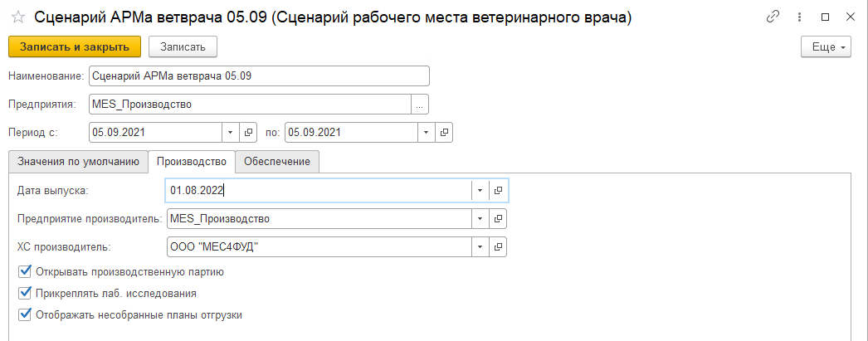868x341 pixels.
Task: Click Записать и закрыть button
Action: 75,47
